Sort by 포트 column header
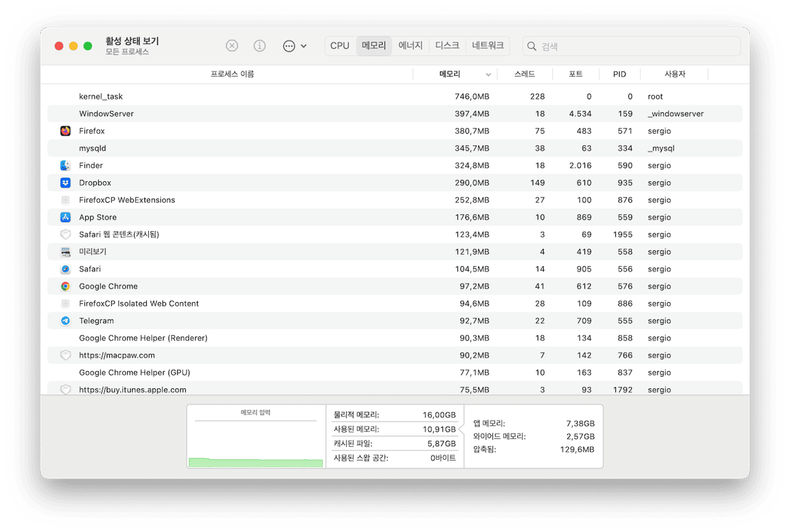Image resolution: width=790 pixels, height=532 pixels. click(x=576, y=74)
